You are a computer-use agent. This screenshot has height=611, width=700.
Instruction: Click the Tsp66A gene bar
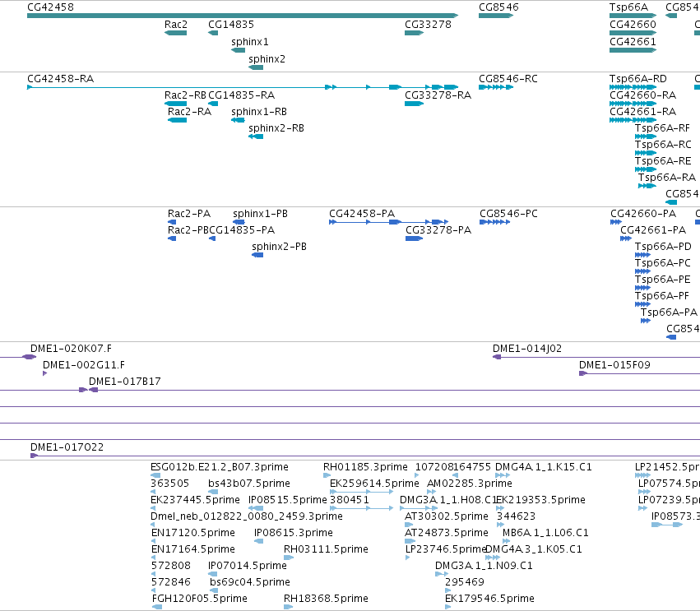633,16
